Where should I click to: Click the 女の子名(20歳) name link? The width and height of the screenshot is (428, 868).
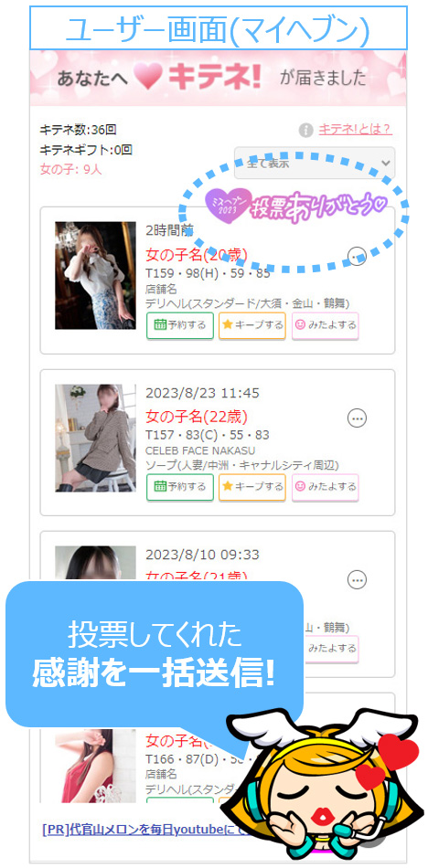coord(197,255)
